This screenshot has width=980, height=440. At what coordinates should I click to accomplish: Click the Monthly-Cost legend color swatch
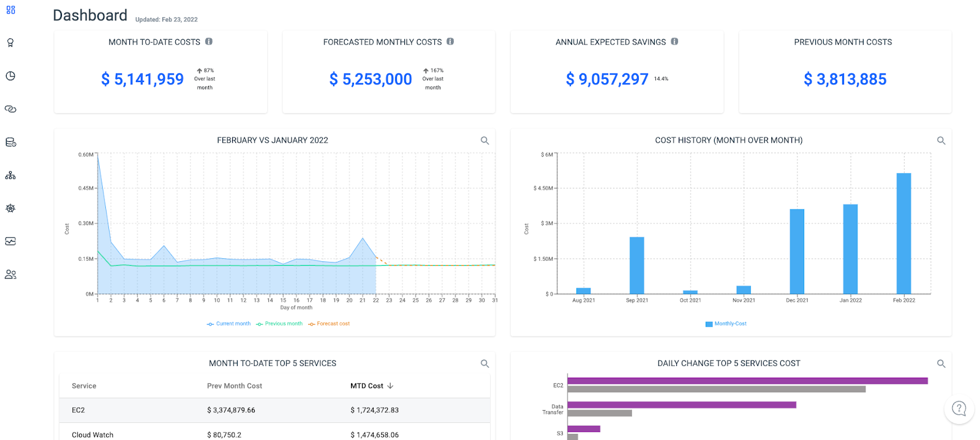(x=709, y=324)
